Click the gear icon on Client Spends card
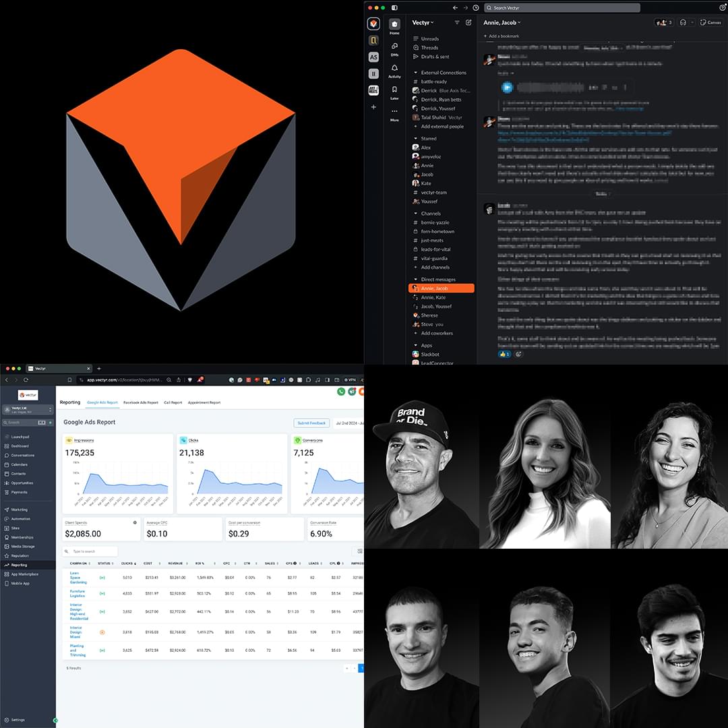Image resolution: width=728 pixels, height=728 pixels. click(135, 522)
